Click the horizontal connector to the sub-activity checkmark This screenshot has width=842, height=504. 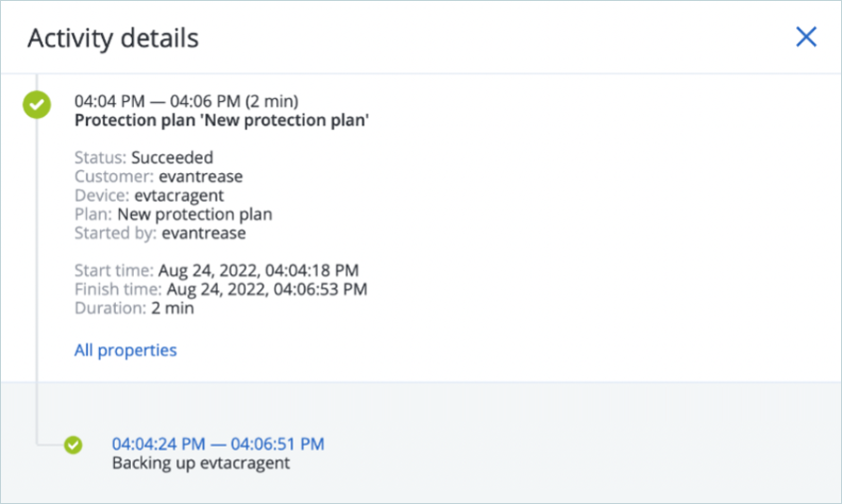coord(51,445)
